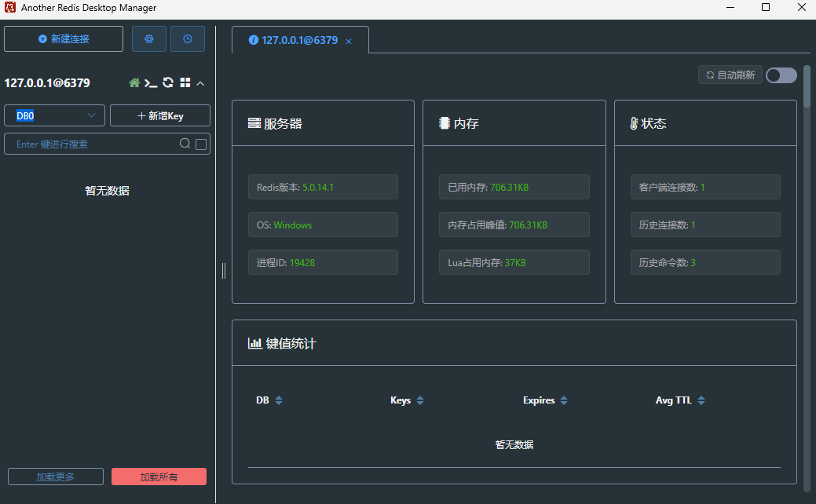Check the exact match checkbox beside search
This screenshot has height=504, width=816.
pos(201,144)
